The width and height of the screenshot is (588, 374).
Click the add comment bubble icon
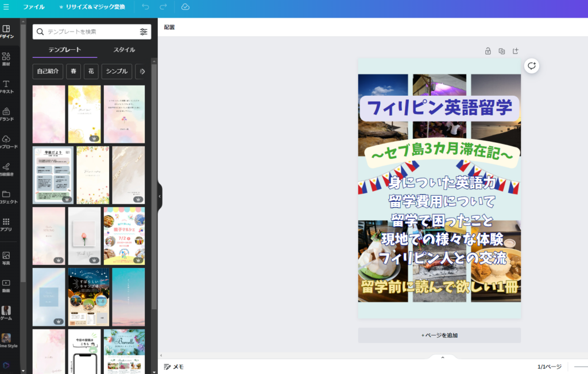point(532,66)
